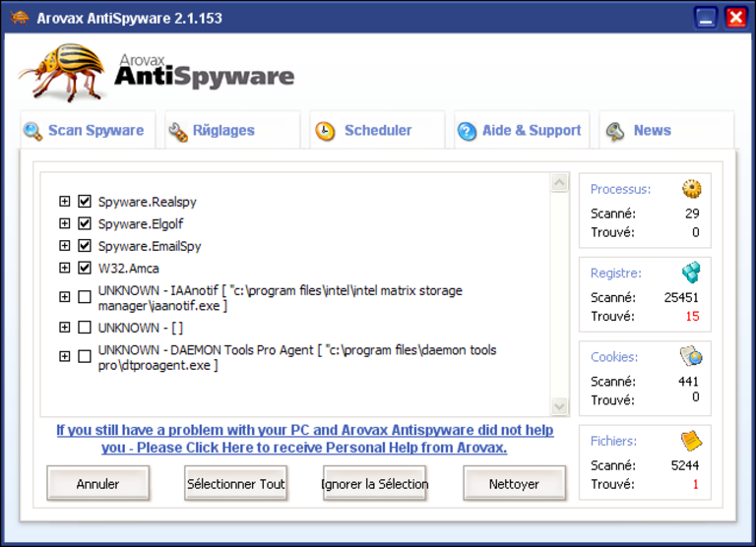Click the Fichiers Scanné value 5244
Screen dimensions: 756x547
tap(685, 465)
